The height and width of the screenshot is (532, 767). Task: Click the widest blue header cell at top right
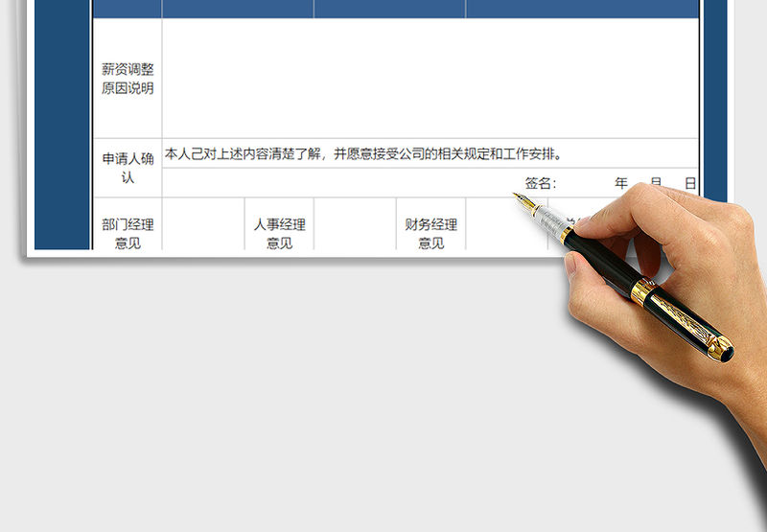click(582, 9)
